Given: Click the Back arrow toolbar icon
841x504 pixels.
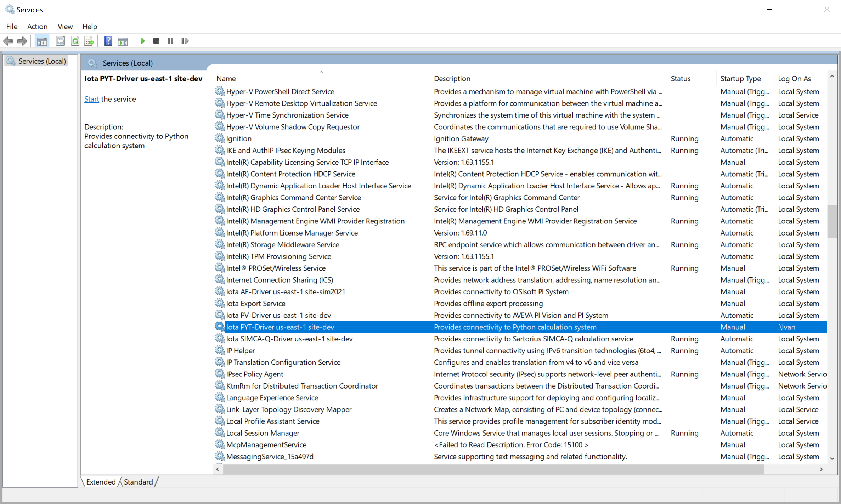Looking at the screenshot, I should [8, 41].
